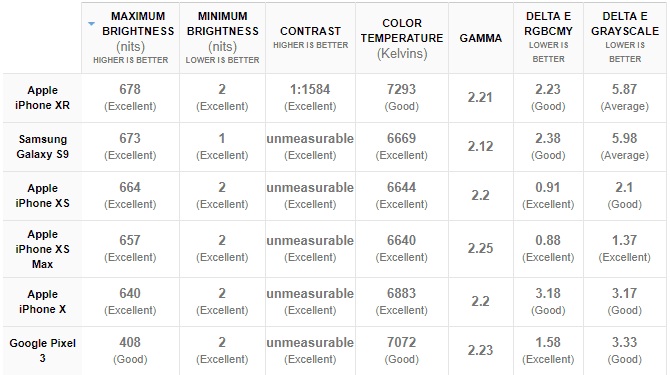
Task: Click the Gamma column header
Action: tap(481, 38)
